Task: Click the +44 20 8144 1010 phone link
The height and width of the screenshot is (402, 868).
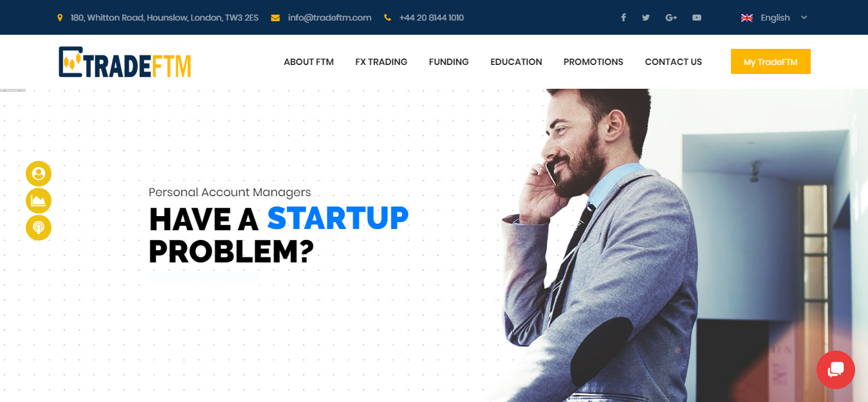Action: [x=431, y=17]
